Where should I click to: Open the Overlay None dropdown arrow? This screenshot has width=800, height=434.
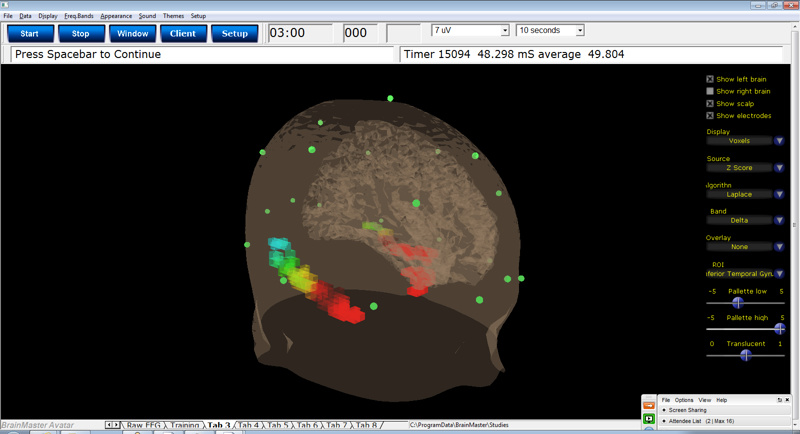(x=779, y=247)
